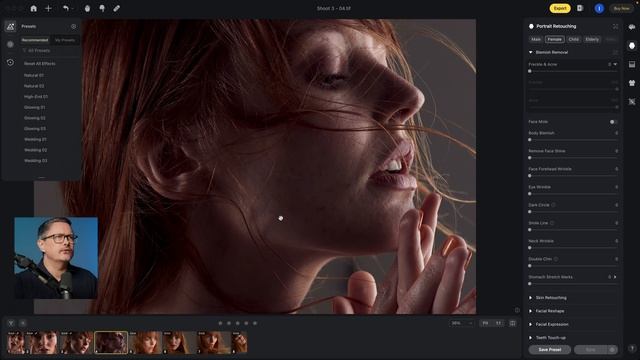Viewport: 640px width, 360px height.
Task: Click the 1:1 zoom button
Action: pos(498,323)
